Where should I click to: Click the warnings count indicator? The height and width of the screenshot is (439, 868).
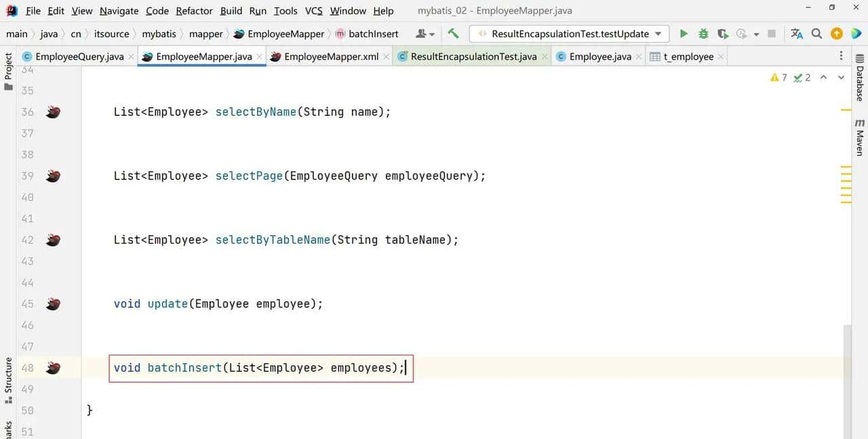tap(778, 78)
